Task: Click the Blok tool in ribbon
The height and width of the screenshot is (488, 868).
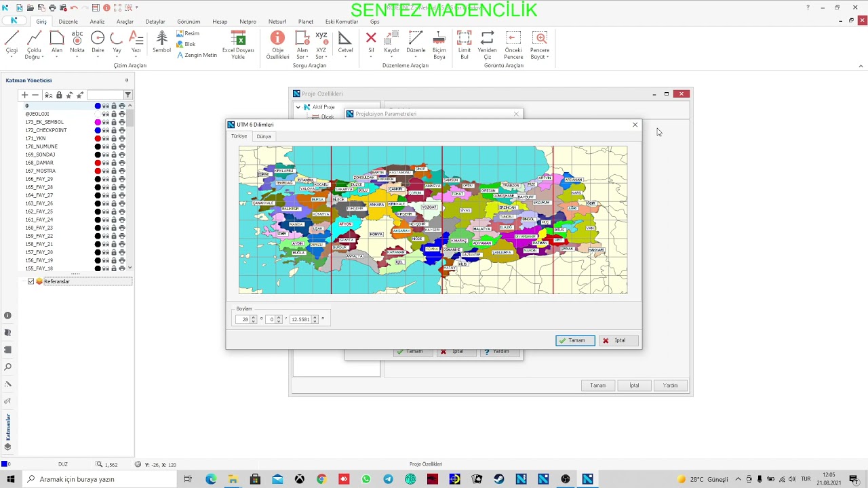Action: [186, 44]
